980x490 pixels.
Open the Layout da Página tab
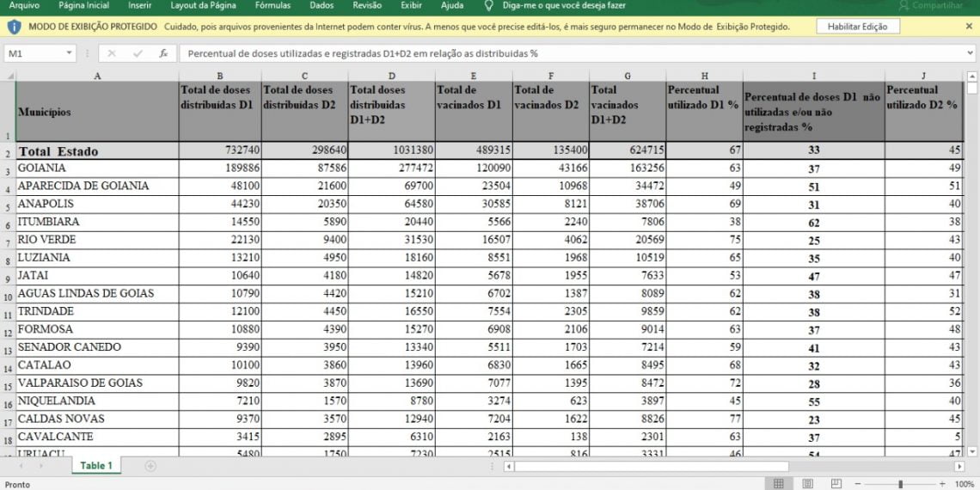[203, 6]
